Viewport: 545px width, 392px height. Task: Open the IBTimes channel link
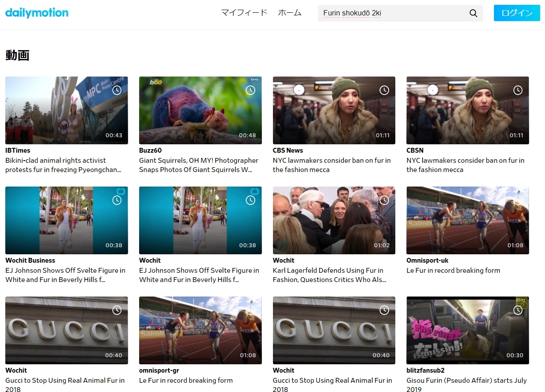(18, 150)
